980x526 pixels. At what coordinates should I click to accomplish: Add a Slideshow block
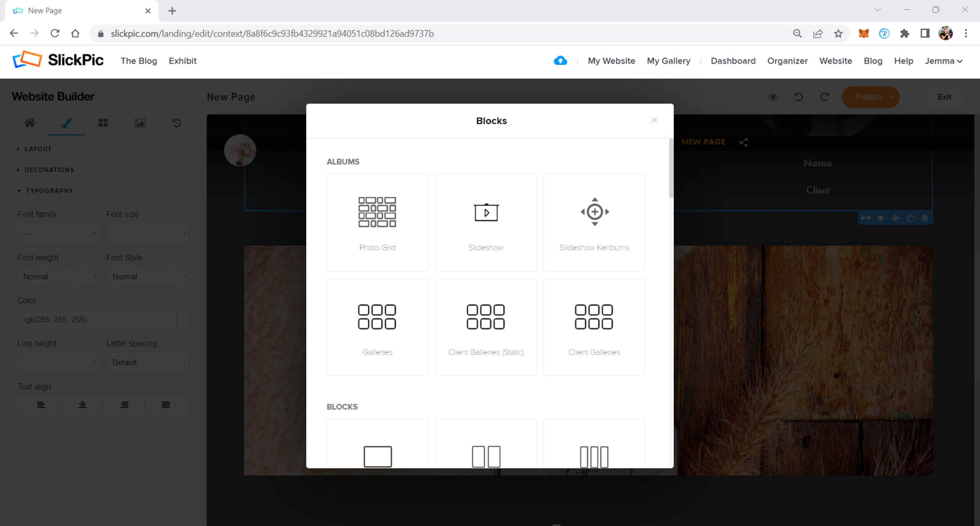pyautogui.click(x=485, y=222)
